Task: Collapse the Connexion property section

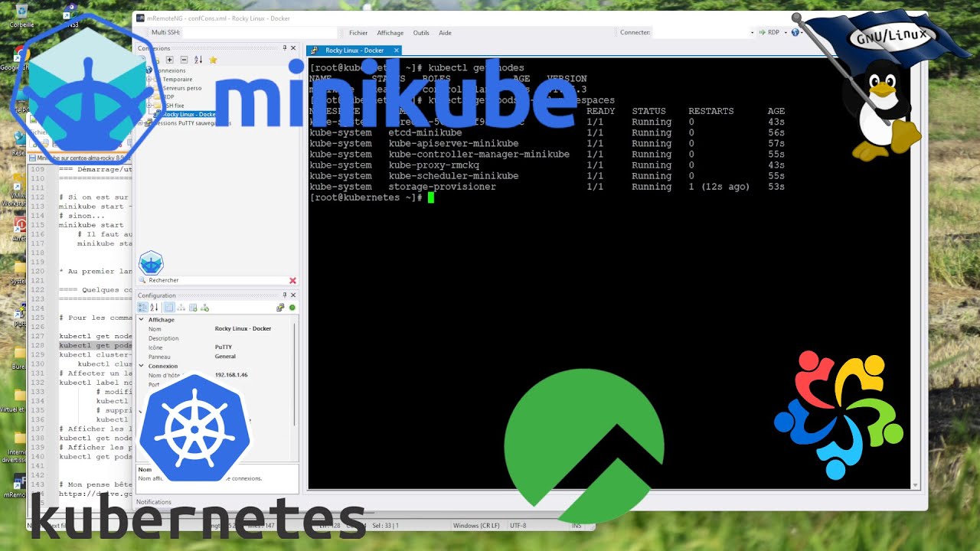Action: (141, 366)
